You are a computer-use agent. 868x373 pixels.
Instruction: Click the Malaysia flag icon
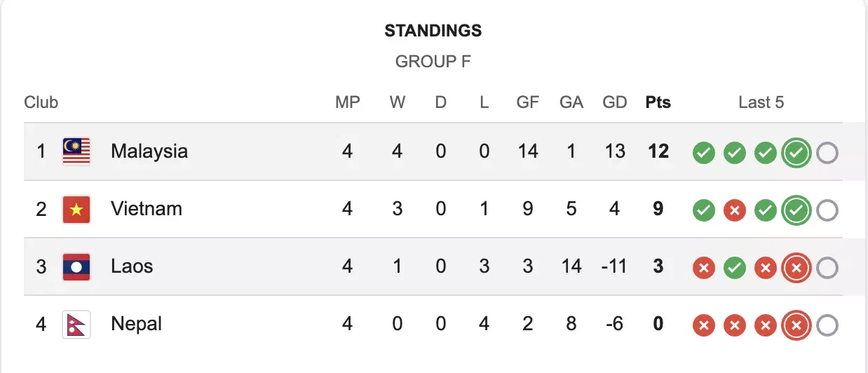[x=76, y=151]
